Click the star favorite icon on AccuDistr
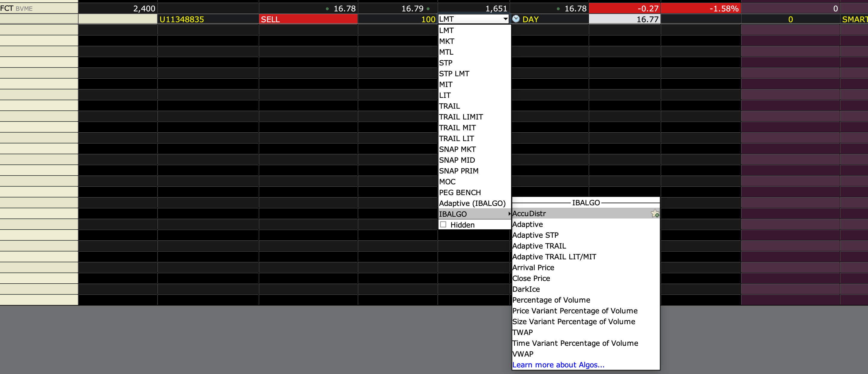Image resolution: width=868 pixels, height=374 pixels. (655, 213)
